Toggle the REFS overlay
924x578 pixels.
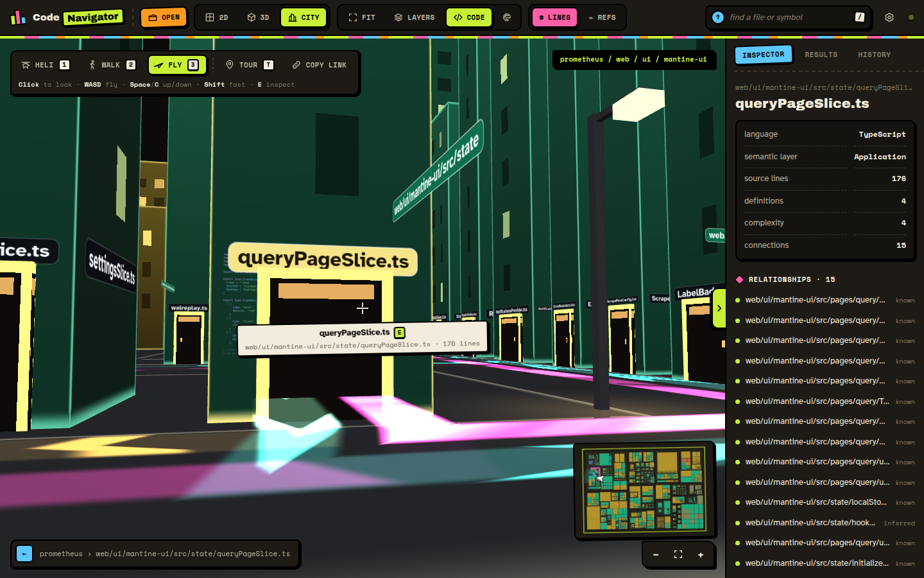pyautogui.click(x=602, y=17)
